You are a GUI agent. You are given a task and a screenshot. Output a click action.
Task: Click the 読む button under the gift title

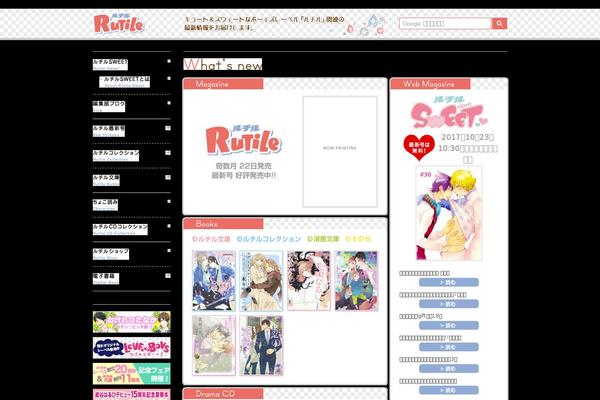[x=448, y=325]
